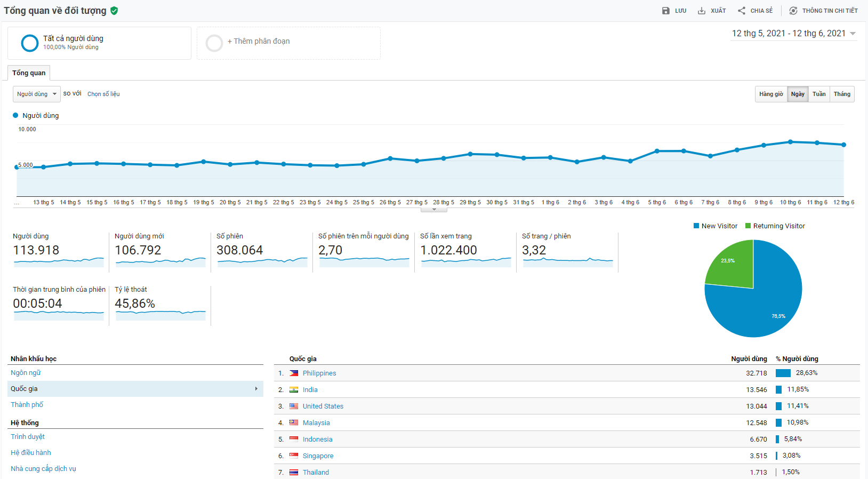Viewport: 868px width, 479px height.
Task: Collapse the chart using the arrow handle
Action: pyautogui.click(x=434, y=210)
